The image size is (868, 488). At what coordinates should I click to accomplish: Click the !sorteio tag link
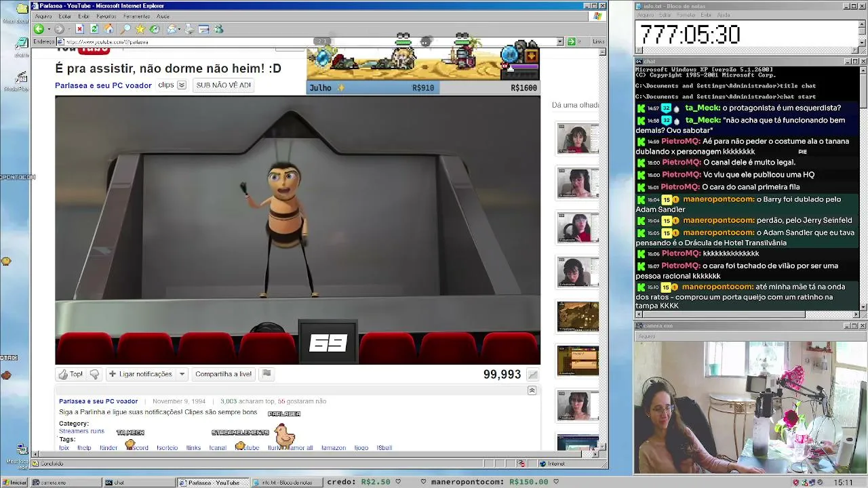pos(167,448)
